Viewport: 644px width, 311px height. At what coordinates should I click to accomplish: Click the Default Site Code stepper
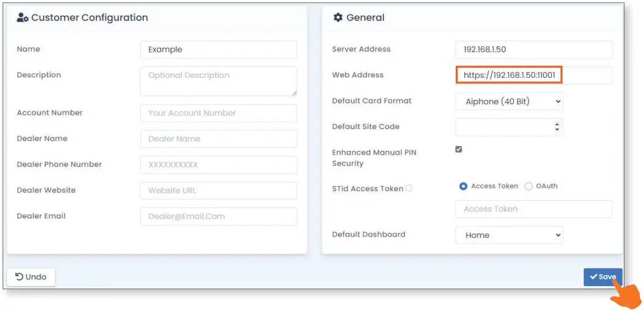point(556,127)
